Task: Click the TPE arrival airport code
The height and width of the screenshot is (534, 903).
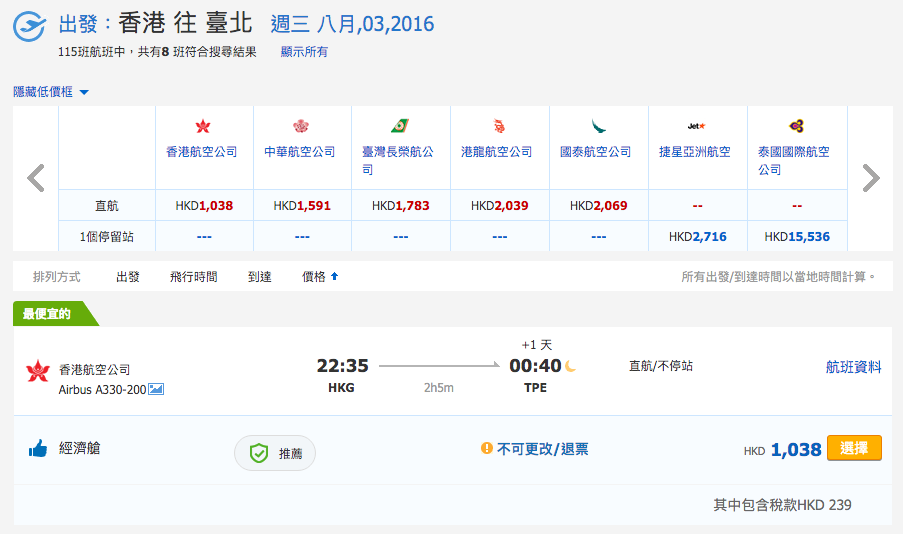Action: [536, 388]
